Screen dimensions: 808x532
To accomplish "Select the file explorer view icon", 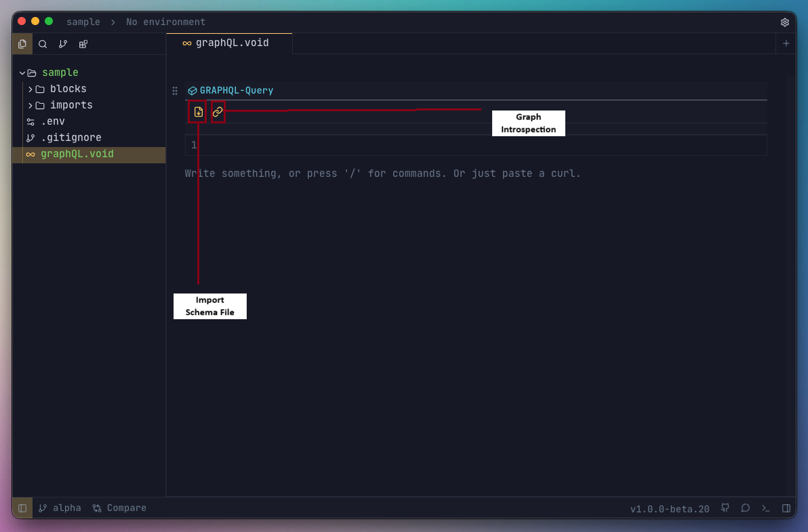I will click(x=22, y=44).
